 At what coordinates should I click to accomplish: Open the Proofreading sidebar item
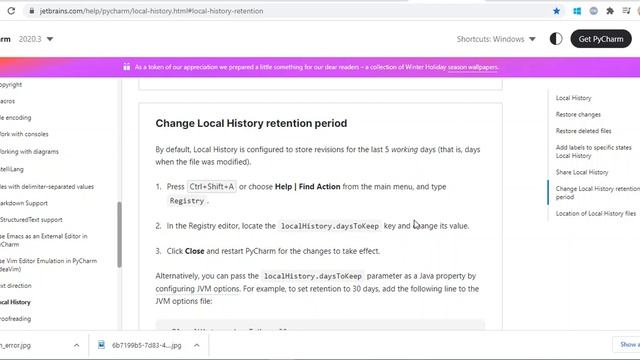coord(16,319)
